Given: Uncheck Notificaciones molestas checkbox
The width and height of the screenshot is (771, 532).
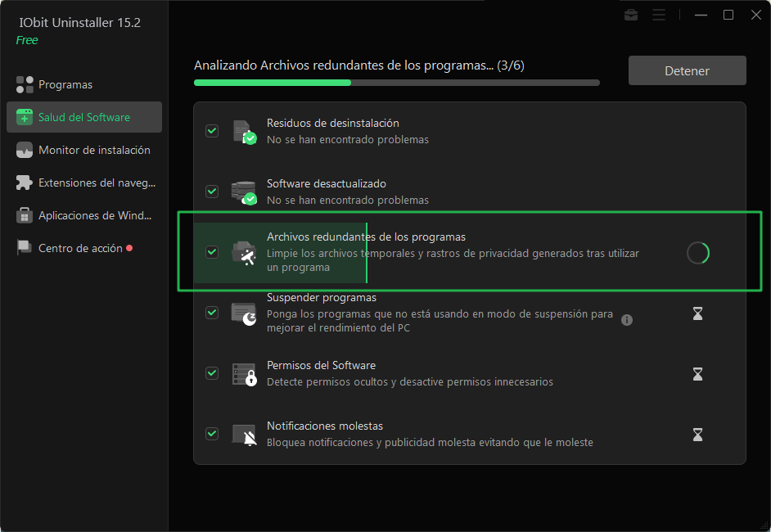Looking at the screenshot, I should pos(212,434).
